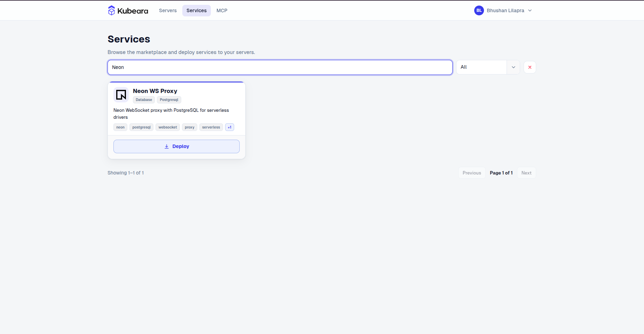
Task: Switch to the MCP tab
Action: pos(222,10)
